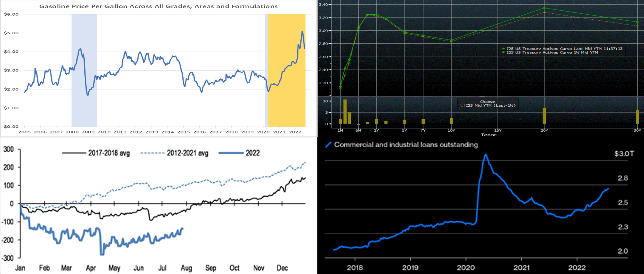644x274 pixels.
Task: Click the green Last Mid YTM legend marker
Action: 504,49
